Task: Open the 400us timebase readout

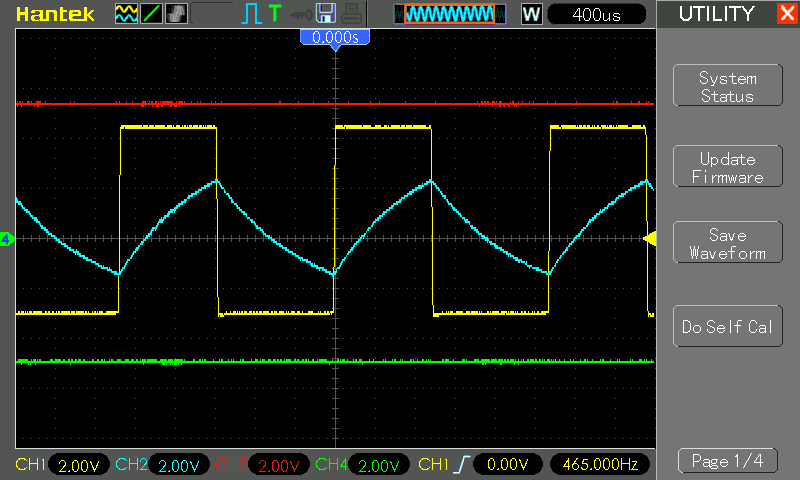Action: (597, 13)
